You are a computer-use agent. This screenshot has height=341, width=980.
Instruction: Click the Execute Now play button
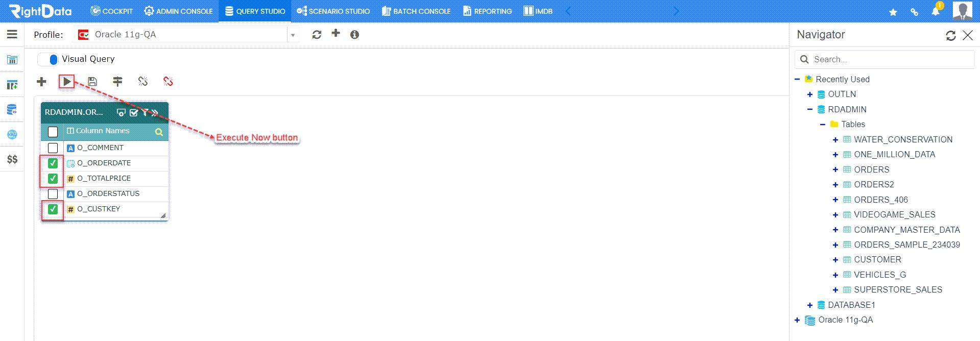coord(67,82)
